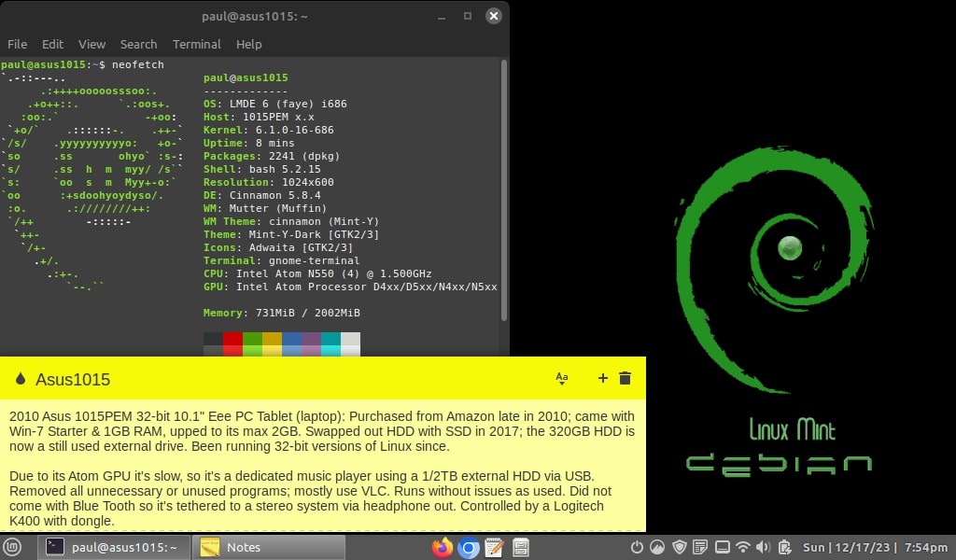Screen dimensions: 956x560
Task: Add a new sticky note
Action: pos(602,378)
